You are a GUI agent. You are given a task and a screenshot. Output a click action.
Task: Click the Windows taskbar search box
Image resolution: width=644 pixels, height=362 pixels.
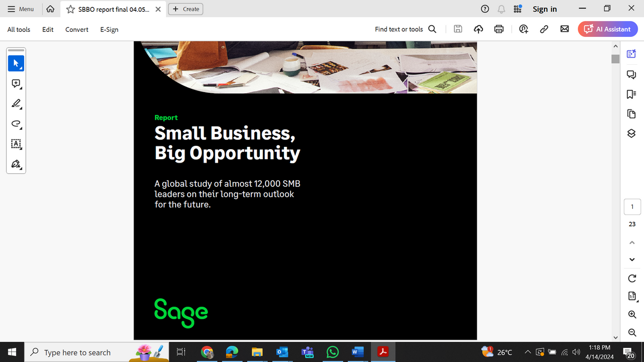pos(97,352)
